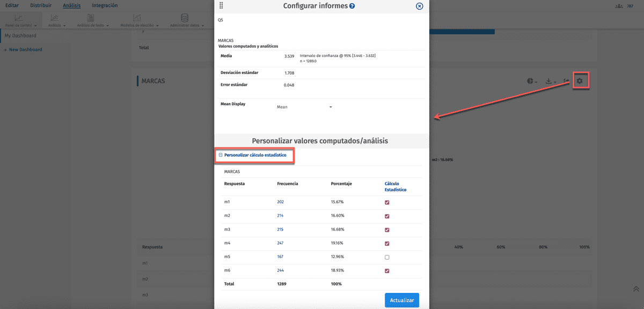Click the Administrar datos database icon
Screen dimensions: 644x309
pos(185,18)
